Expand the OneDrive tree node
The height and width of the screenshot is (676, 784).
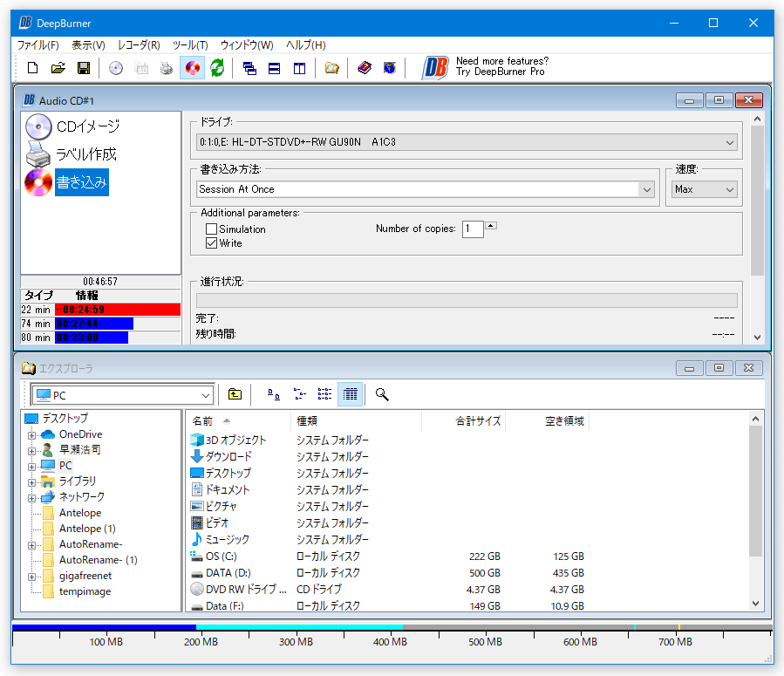click(x=31, y=435)
